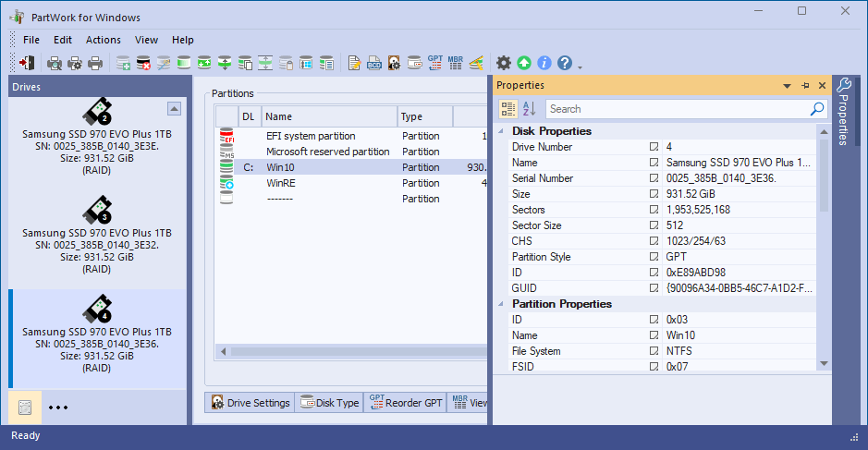
Task: Click the Copy Partition toolbar icon
Action: [x=245, y=63]
